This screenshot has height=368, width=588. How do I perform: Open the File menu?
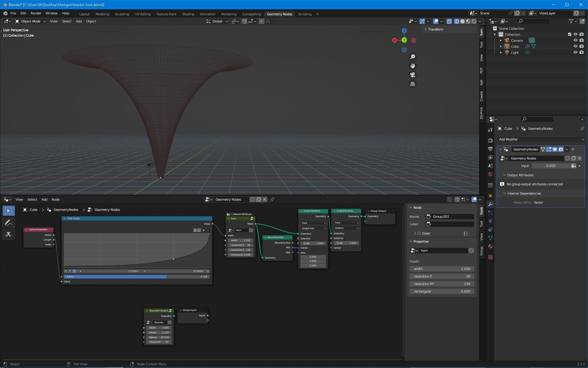13,13
